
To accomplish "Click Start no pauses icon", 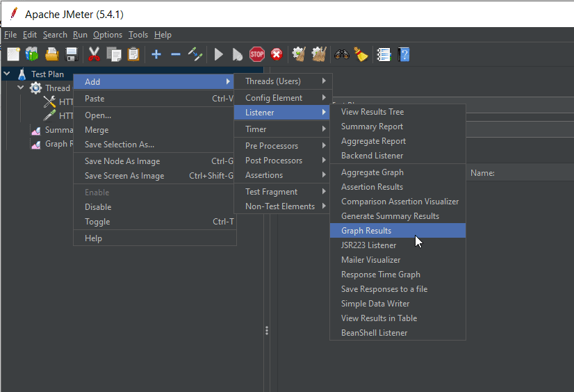I will pos(237,54).
